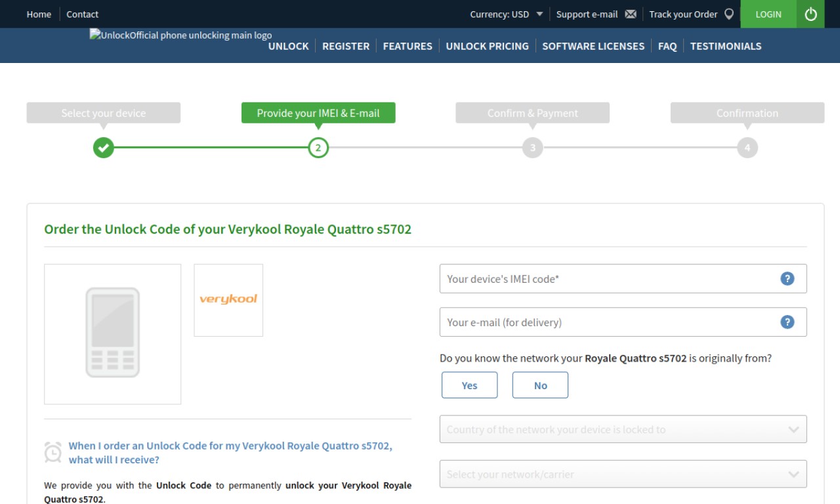Click the 'what will I receive' question heading

(230, 453)
